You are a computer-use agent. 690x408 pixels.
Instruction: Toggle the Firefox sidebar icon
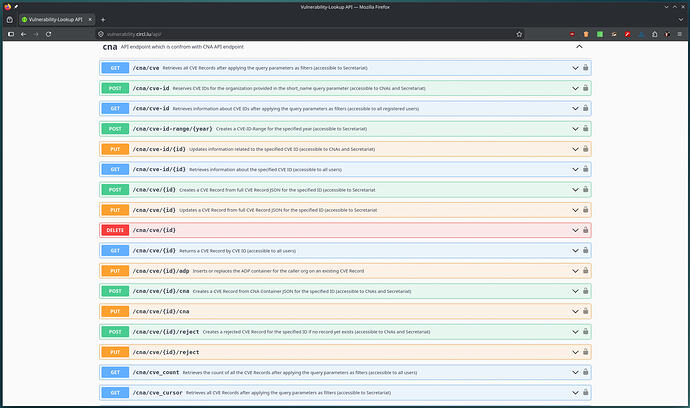11,34
